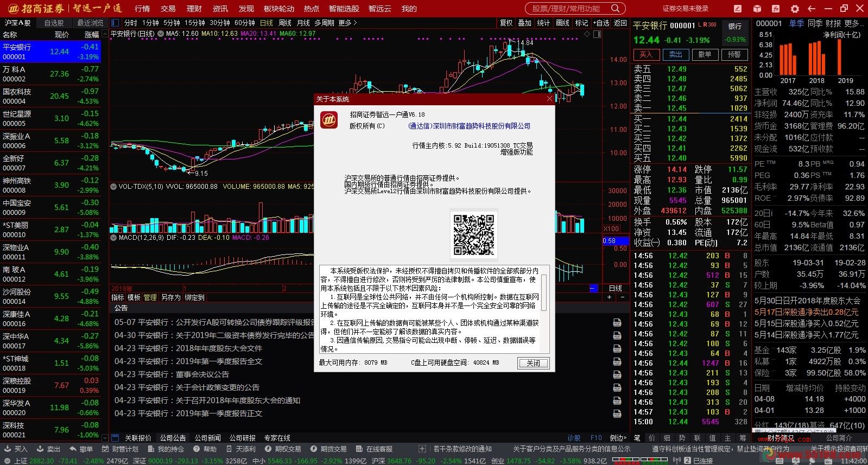Image resolution: width=868 pixels, height=465 pixels.
Task: Open the 交易 menu
Action: click(x=168, y=9)
